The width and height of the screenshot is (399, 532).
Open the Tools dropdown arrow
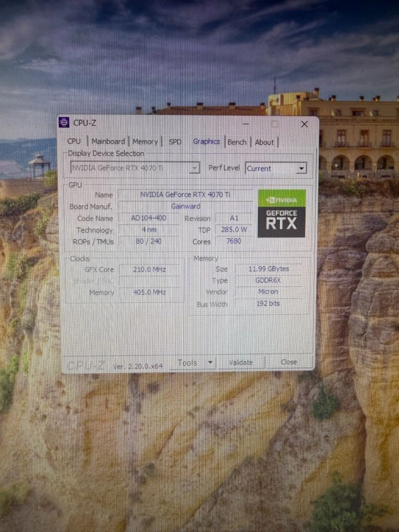[x=210, y=362]
